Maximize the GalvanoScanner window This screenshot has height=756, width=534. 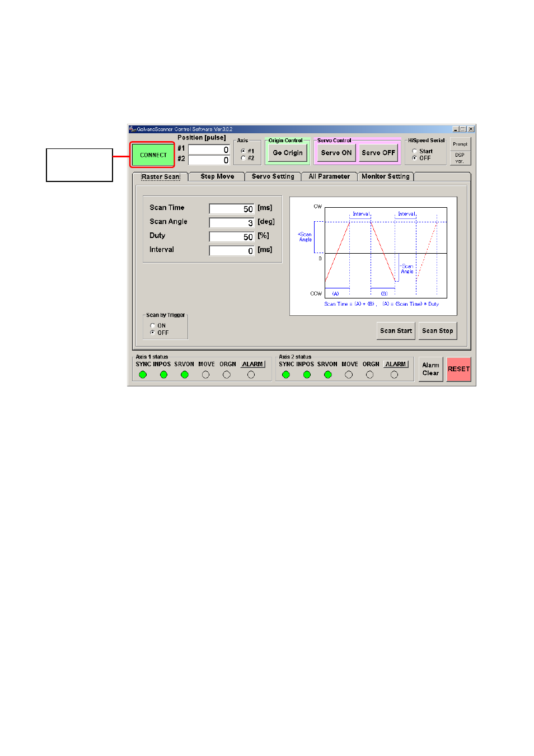pos(463,129)
